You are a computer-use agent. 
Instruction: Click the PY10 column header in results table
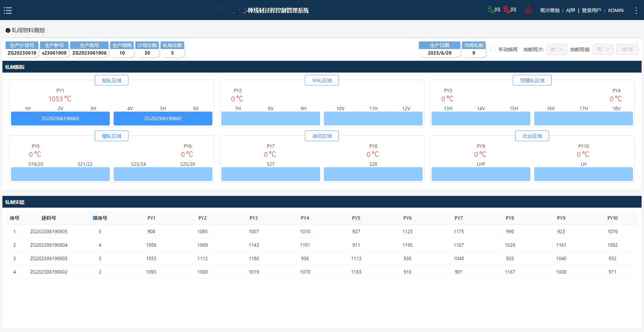[x=612, y=218]
